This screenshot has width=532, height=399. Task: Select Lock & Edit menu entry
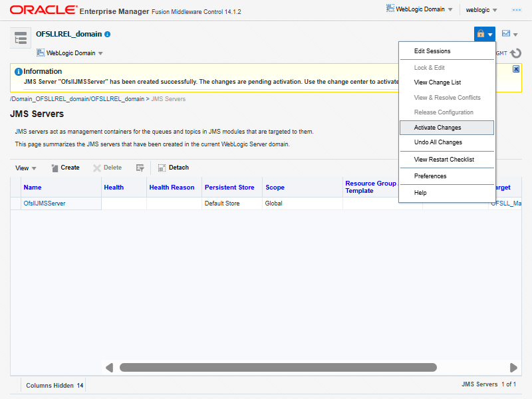[429, 68]
